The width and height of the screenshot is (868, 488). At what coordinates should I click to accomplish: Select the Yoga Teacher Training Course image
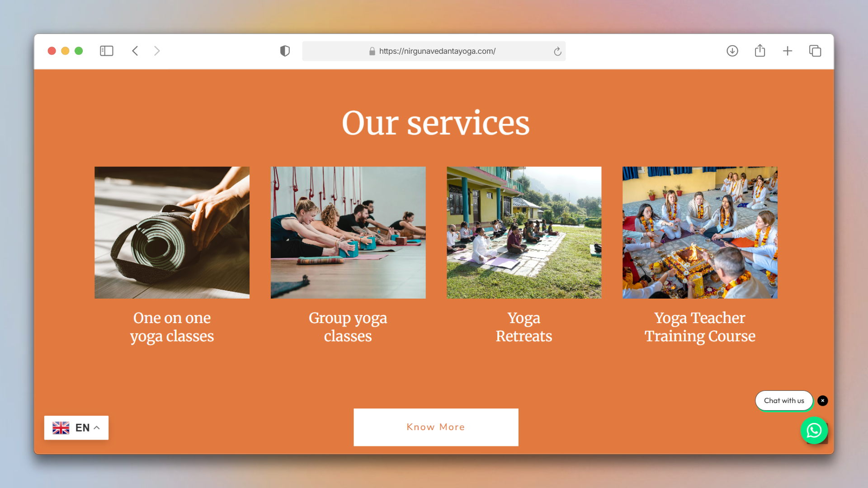click(x=700, y=232)
